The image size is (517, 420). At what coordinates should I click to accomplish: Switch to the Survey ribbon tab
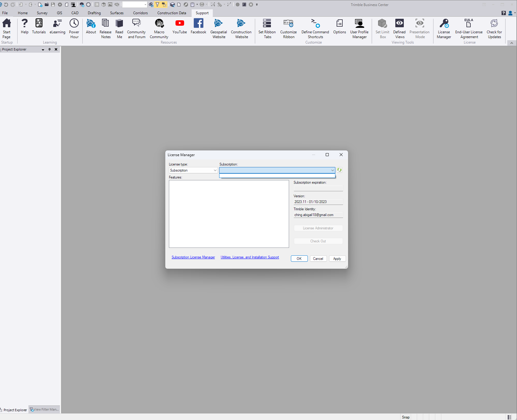[42, 13]
